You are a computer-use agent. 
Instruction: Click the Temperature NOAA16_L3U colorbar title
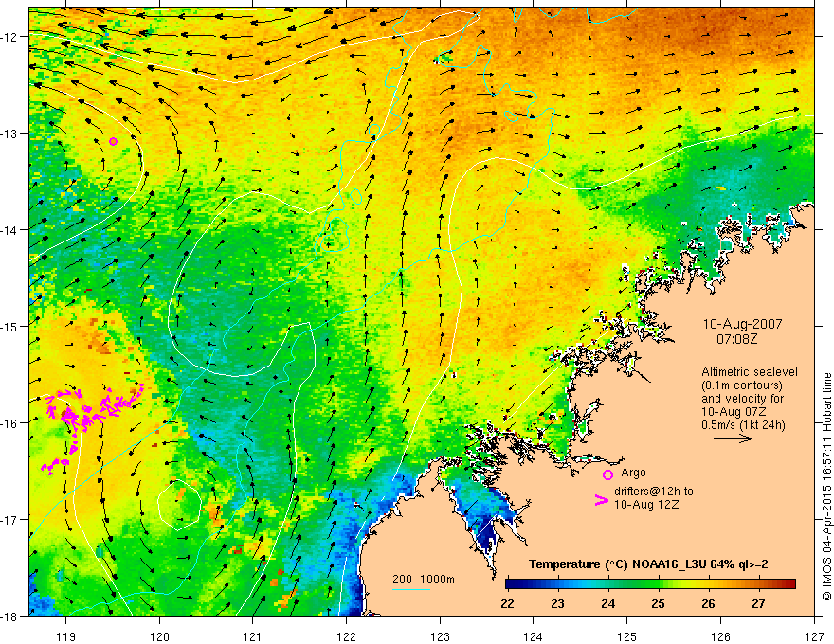pos(648,564)
